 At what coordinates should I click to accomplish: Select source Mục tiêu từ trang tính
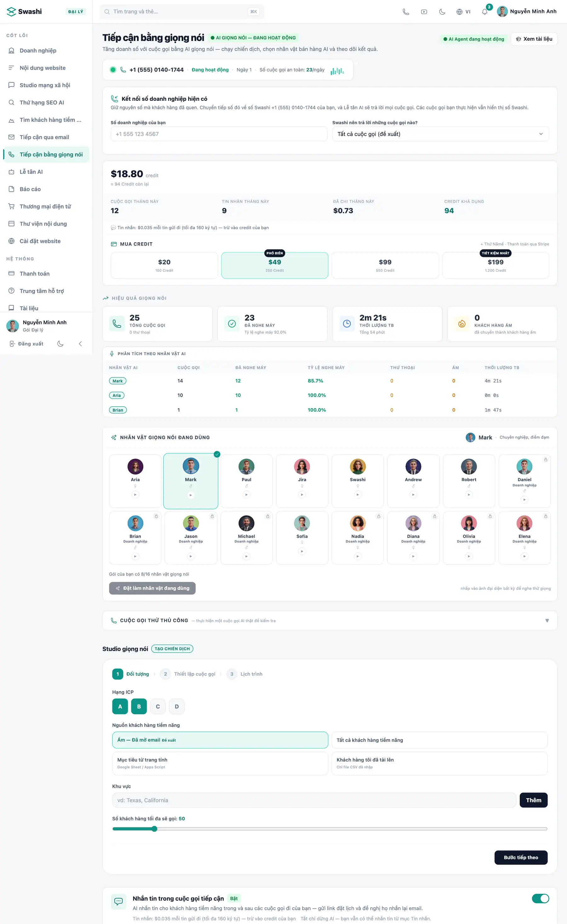pyautogui.click(x=220, y=763)
